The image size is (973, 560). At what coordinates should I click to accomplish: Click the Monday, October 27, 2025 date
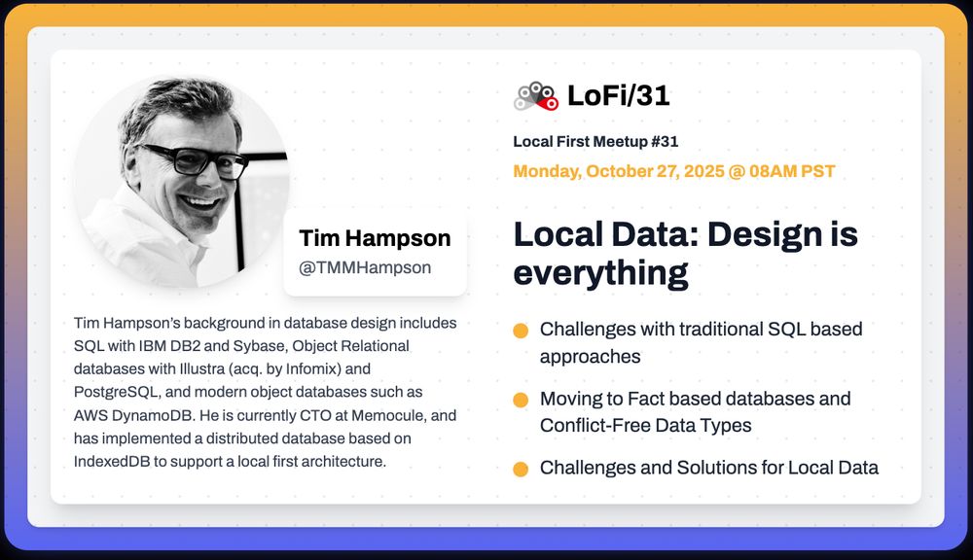674,171
